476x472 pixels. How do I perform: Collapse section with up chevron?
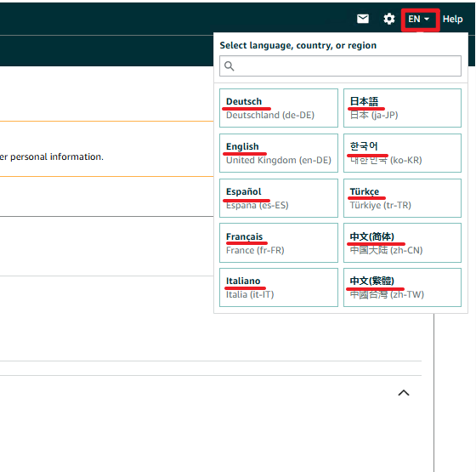[x=404, y=393]
